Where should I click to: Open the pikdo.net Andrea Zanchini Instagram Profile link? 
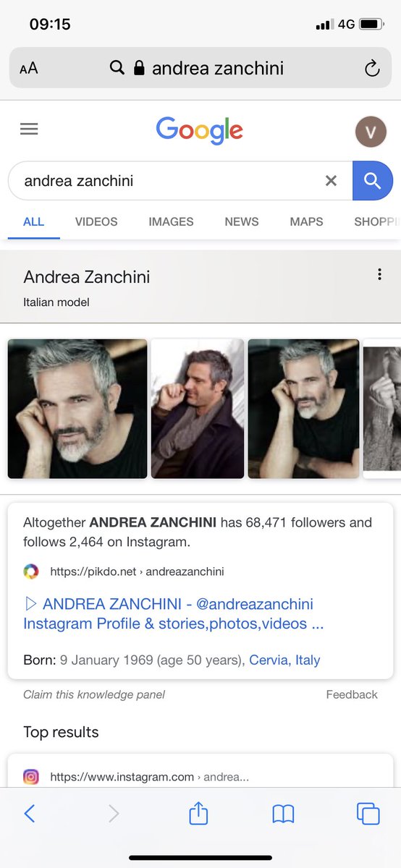[x=173, y=613]
